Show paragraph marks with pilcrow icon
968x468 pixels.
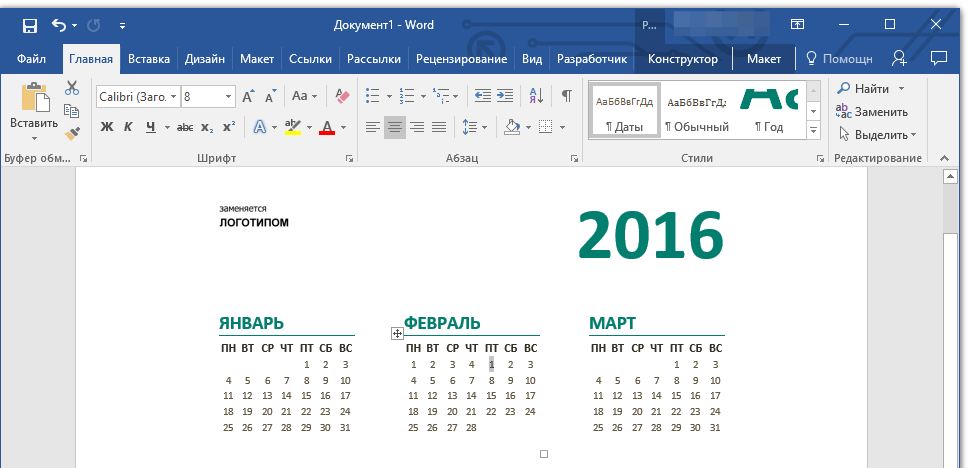[x=566, y=96]
